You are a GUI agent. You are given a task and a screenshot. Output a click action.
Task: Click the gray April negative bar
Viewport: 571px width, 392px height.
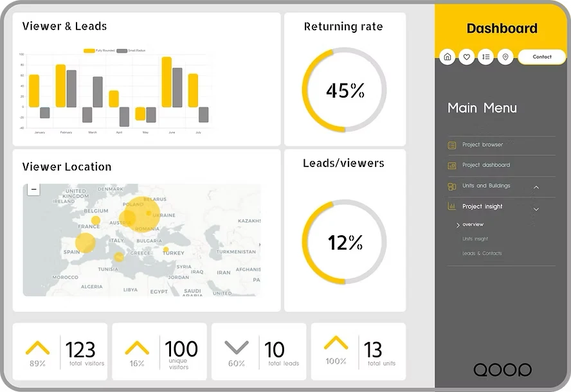pos(124,117)
